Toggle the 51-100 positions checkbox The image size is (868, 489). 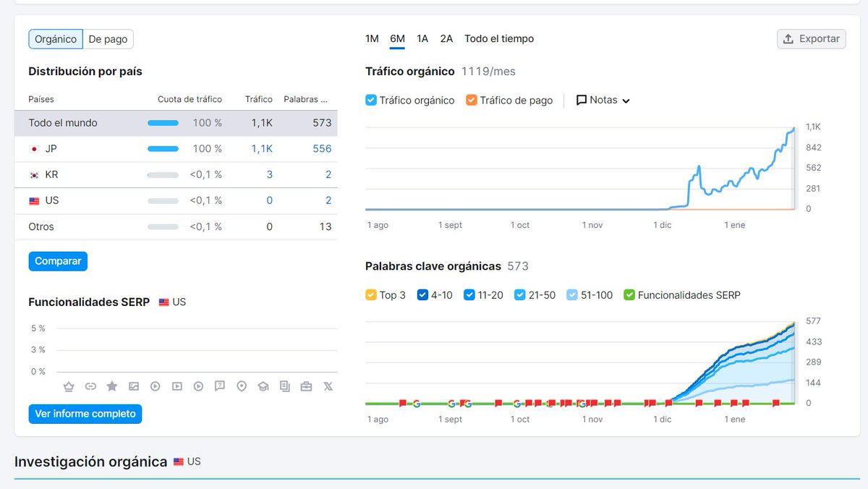572,295
